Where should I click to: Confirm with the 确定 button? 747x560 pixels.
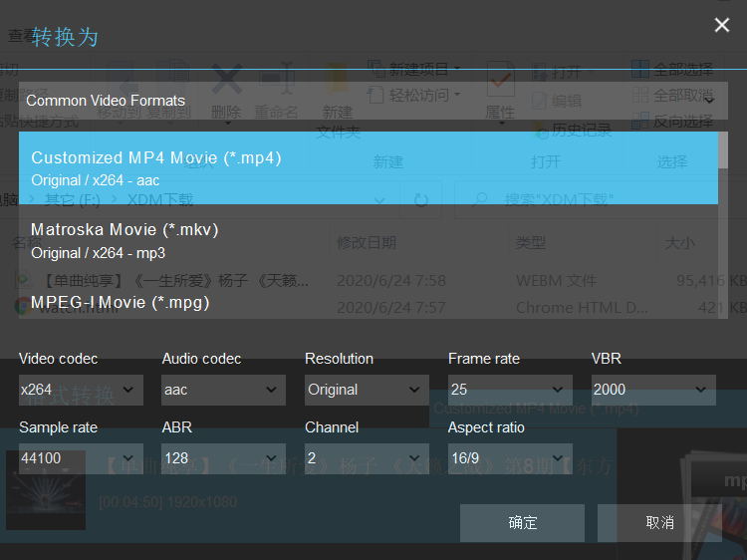coord(522,523)
